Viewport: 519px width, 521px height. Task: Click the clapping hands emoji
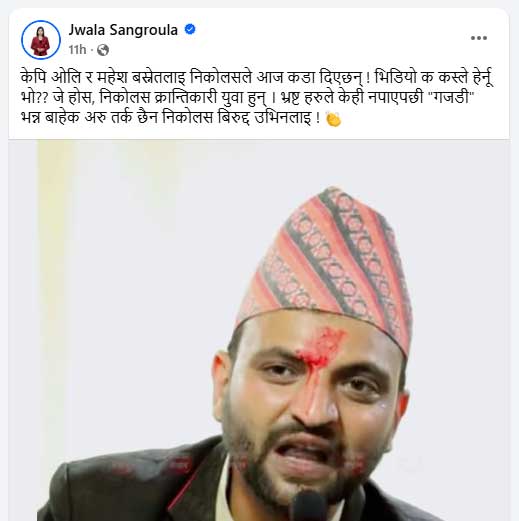click(333, 119)
